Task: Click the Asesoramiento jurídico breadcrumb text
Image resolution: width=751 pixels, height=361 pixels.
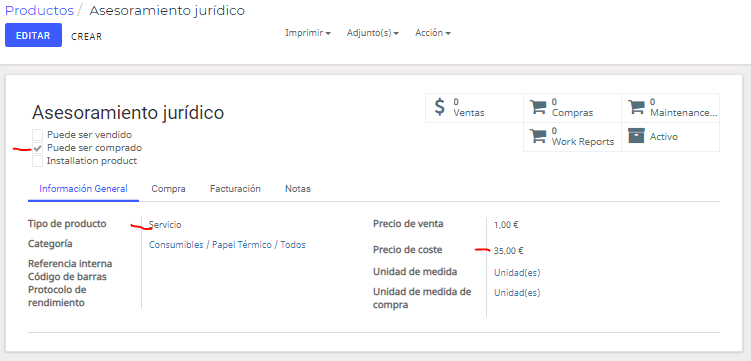Action: click(167, 10)
